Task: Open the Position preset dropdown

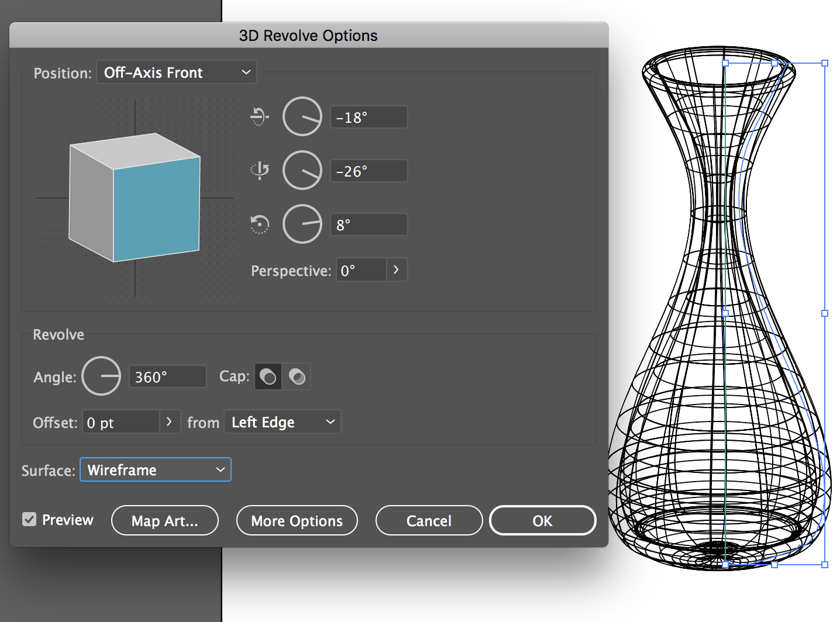Action: 176,72
